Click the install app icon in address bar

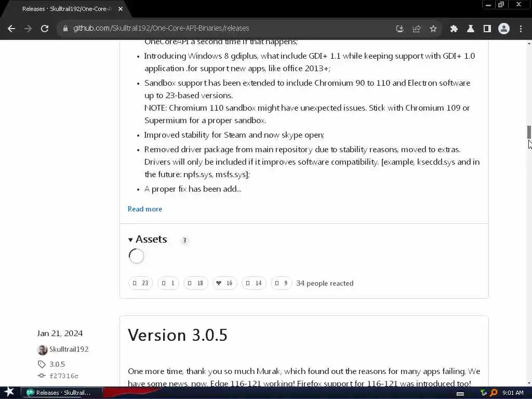point(400,29)
